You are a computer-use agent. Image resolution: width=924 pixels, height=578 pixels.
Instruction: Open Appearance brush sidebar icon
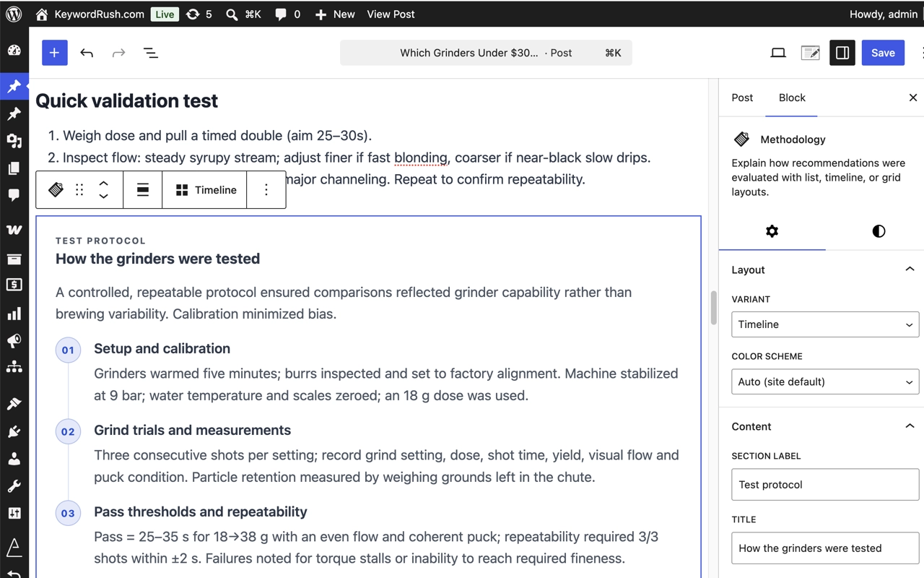14,403
